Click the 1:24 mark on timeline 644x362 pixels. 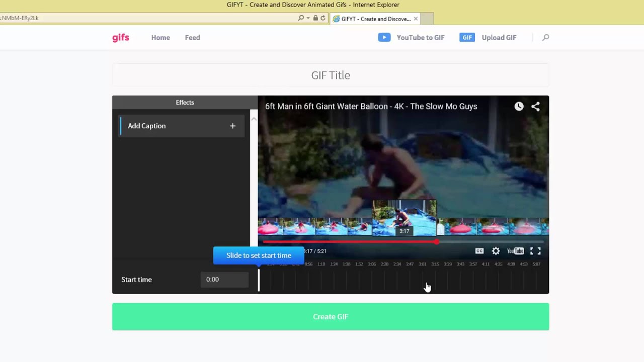coord(334,264)
